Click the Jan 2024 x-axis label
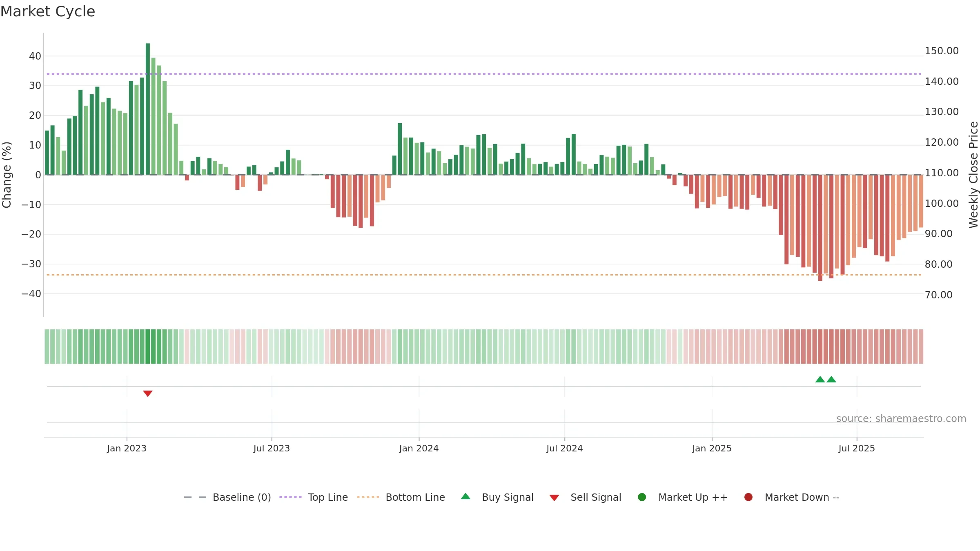Image resolution: width=980 pixels, height=551 pixels. point(419,448)
